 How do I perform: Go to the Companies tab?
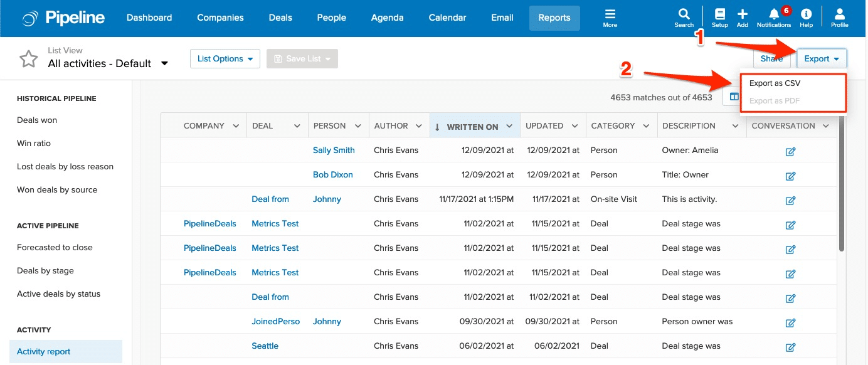click(x=220, y=18)
